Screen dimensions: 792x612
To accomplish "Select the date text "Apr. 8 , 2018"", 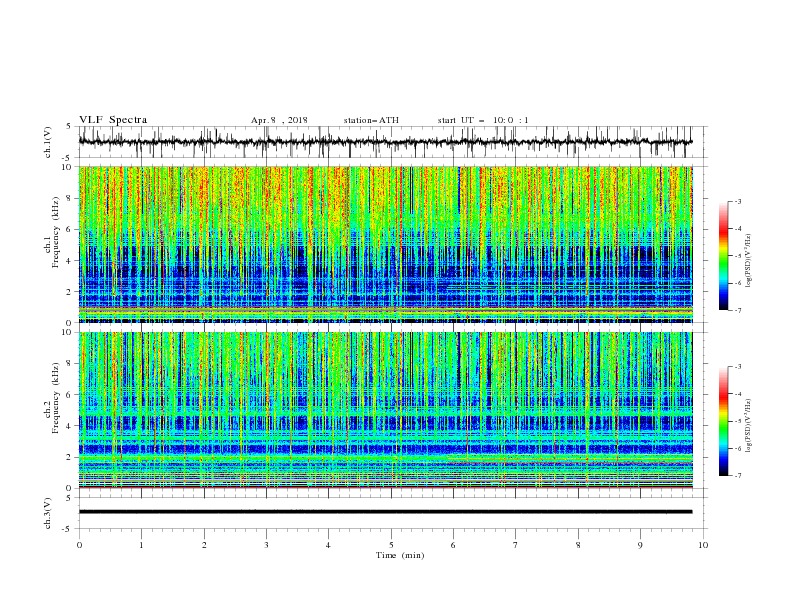I will click(279, 120).
